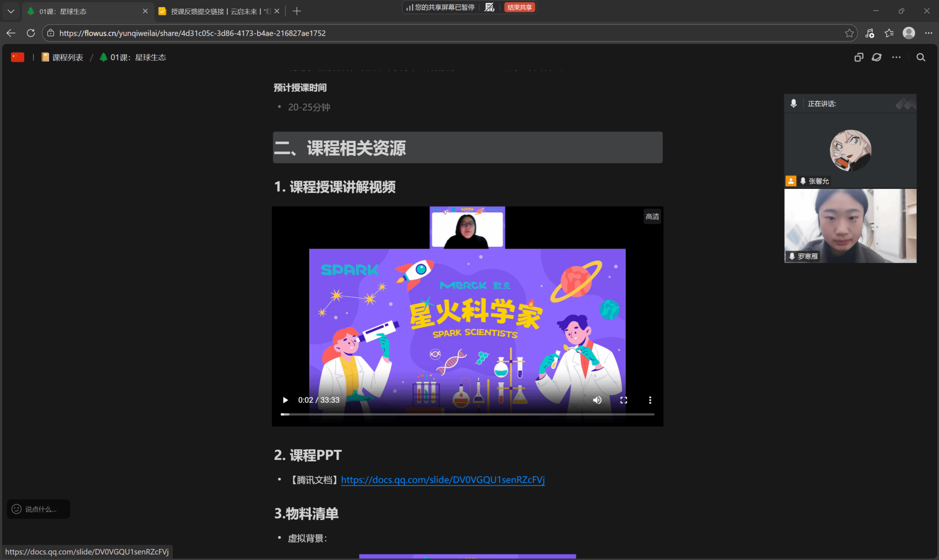Viewport: 939px width, 560px height.
Task: Click the red flag icon
Action: (17, 57)
